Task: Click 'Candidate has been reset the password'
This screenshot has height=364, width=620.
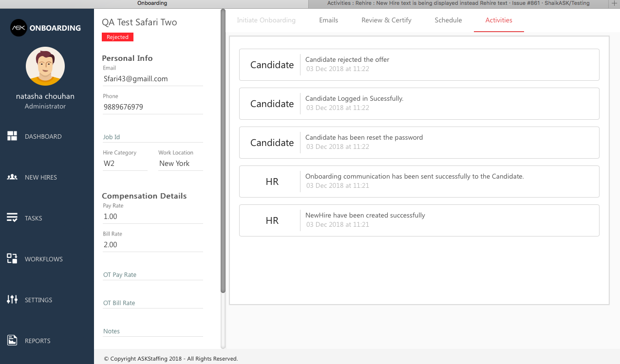Action: point(419,143)
